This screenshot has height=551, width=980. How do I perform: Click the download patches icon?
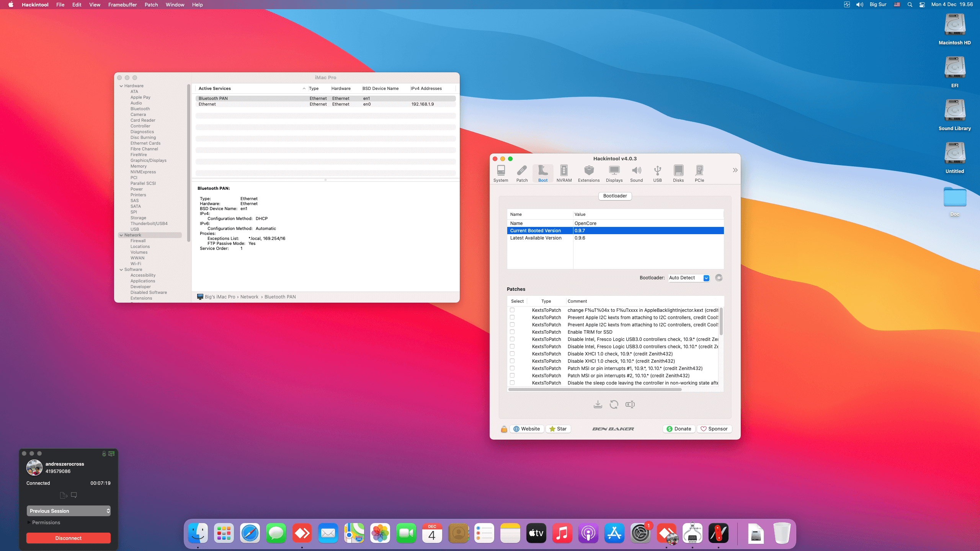pyautogui.click(x=598, y=404)
